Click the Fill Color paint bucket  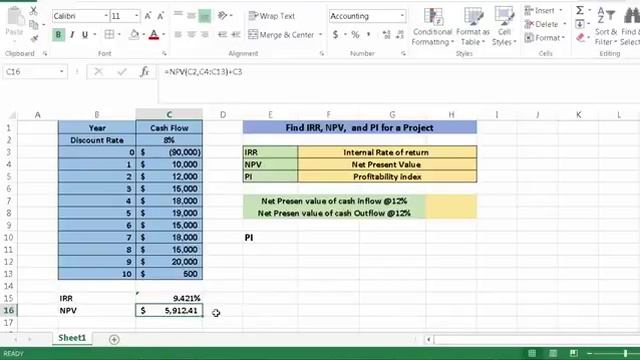pyautogui.click(x=134, y=35)
